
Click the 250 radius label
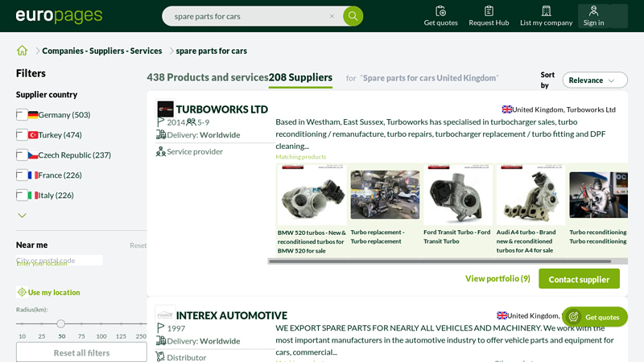coord(141,336)
